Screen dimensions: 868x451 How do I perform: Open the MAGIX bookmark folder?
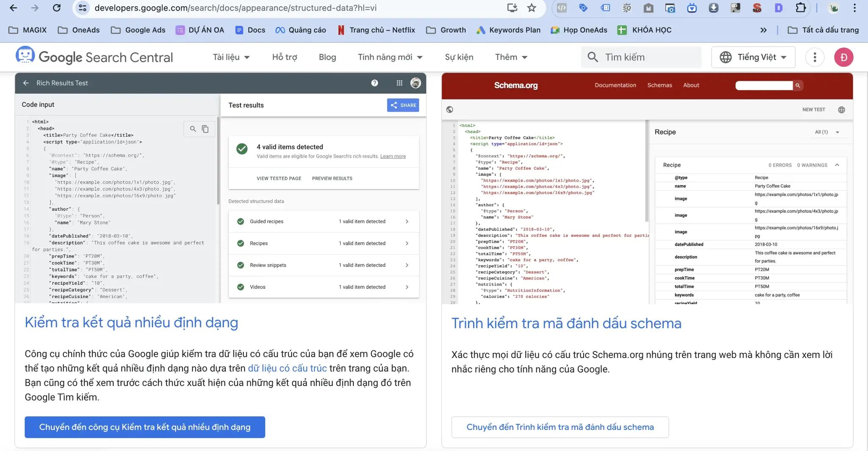coord(28,30)
